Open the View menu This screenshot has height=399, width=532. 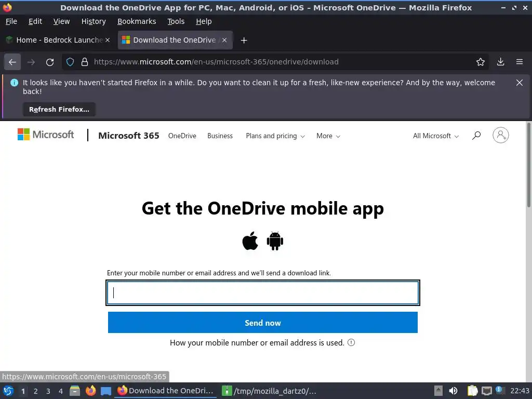pyautogui.click(x=61, y=21)
